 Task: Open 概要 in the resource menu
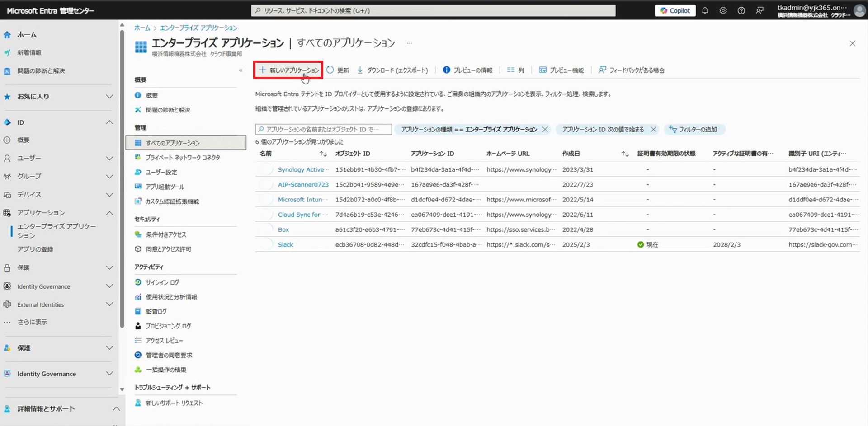point(152,95)
